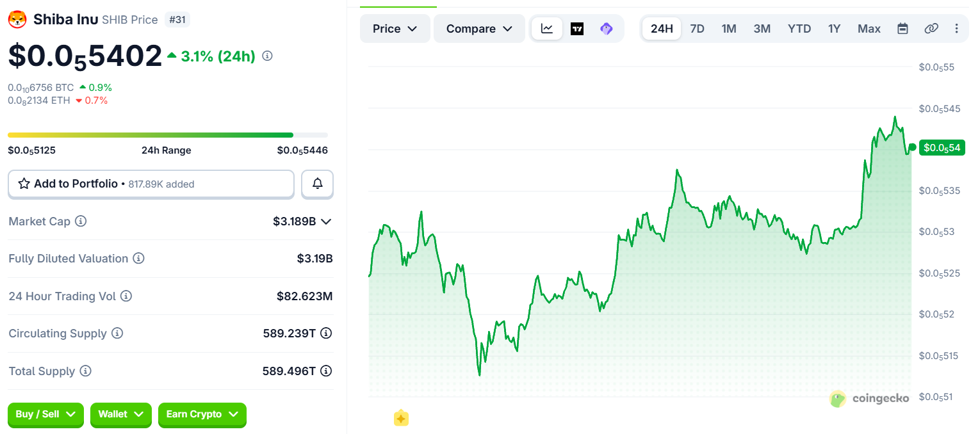Click the $0.0₅5402 main price
This screenshot has height=434, width=980.
85,56
